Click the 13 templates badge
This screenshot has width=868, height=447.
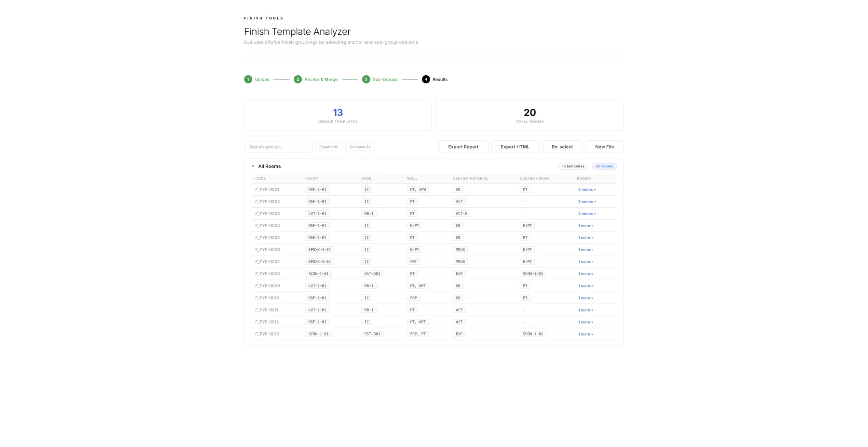573,166
